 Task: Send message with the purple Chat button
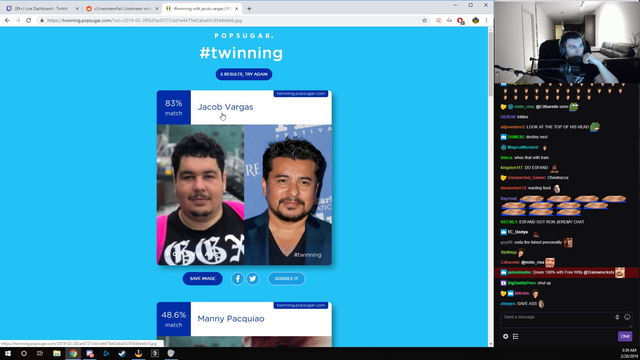[x=624, y=336]
